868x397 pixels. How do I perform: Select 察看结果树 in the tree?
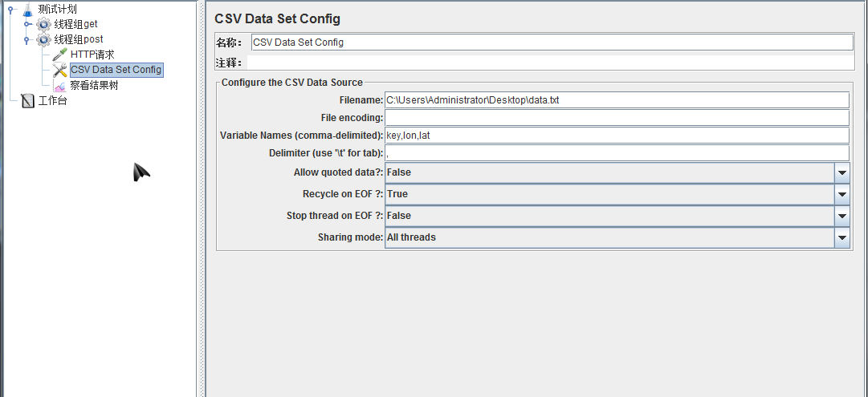coord(94,86)
